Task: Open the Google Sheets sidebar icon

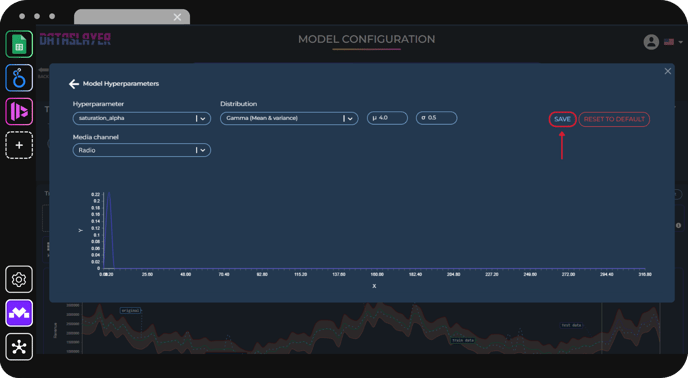Action: pyautogui.click(x=19, y=44)
